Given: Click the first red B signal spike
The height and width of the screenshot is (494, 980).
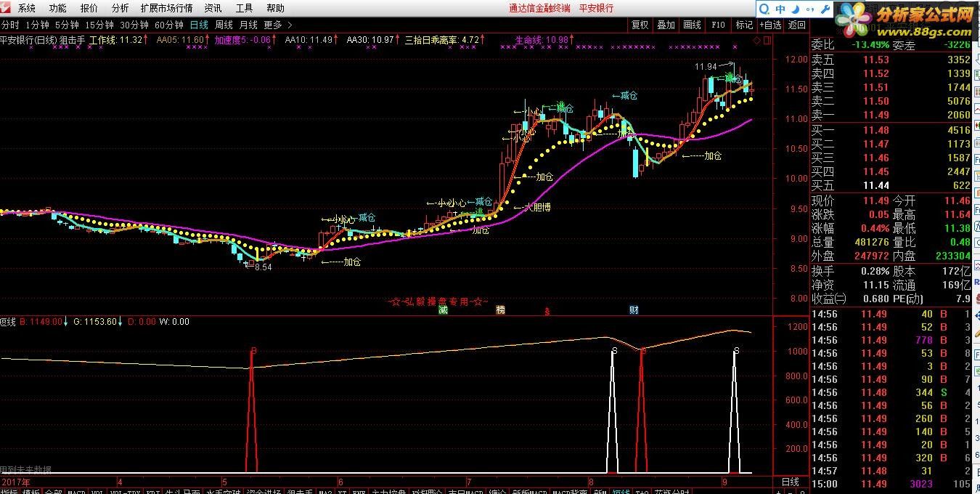Looking at the screenshot, I should click(252, 410).
